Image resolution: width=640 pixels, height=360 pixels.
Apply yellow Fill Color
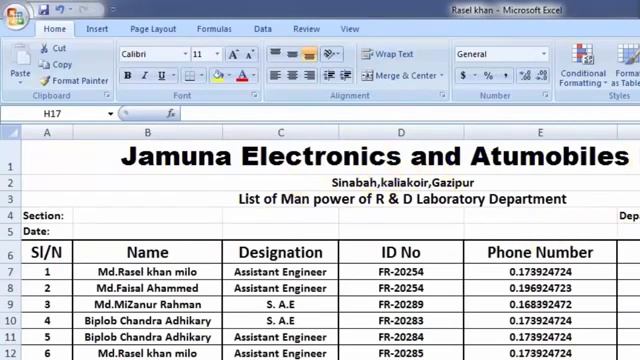point(218,76)
